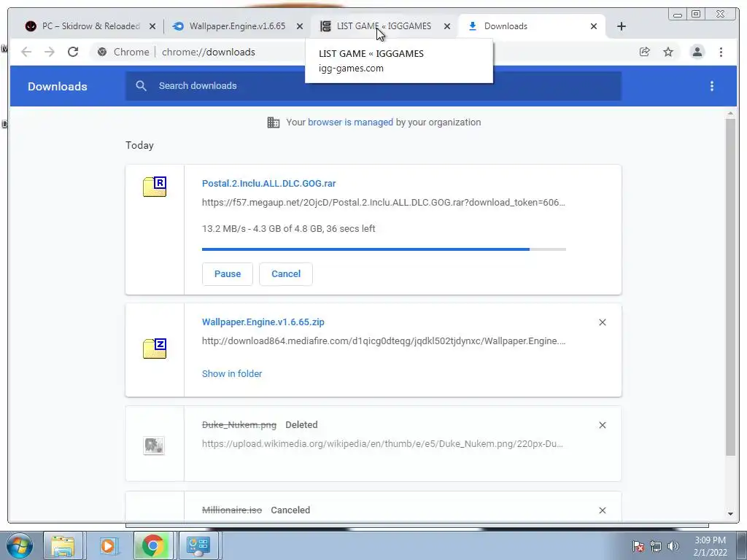Reload the downloads page

73,52
